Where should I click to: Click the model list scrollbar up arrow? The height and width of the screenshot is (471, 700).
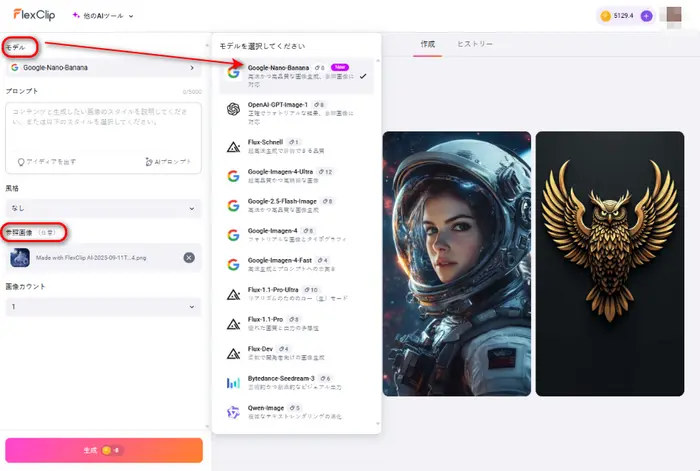click(378, 60)
